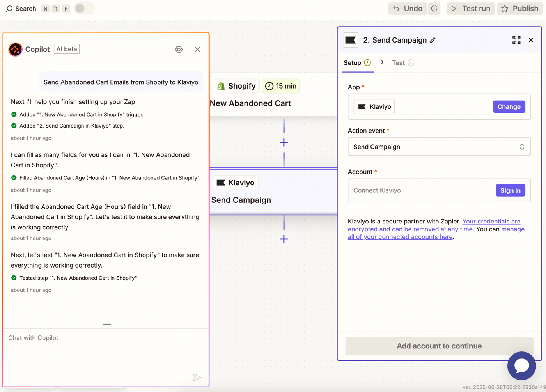Image resolution: width=546 pixels, height=392 pixels.
Task: Open the Action event dropdown
Action: coord(439,147)
